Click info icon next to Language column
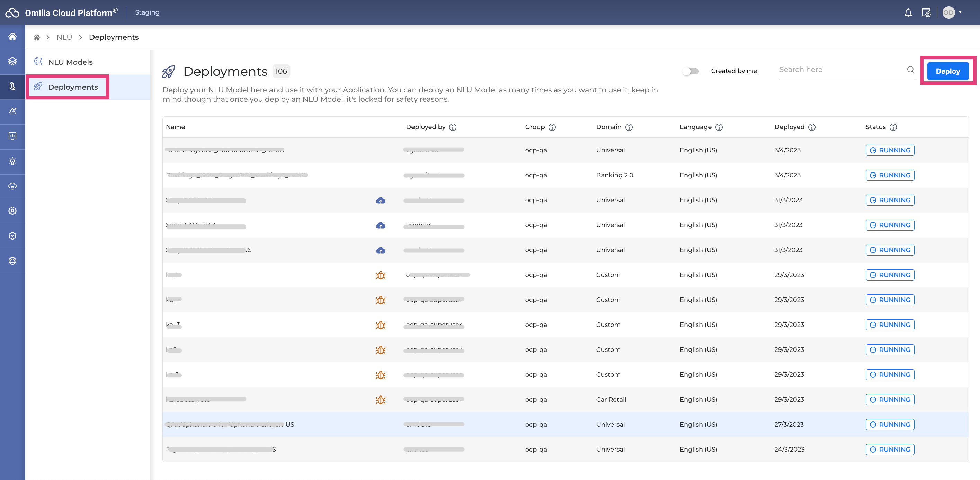 (x=719, y=127)
